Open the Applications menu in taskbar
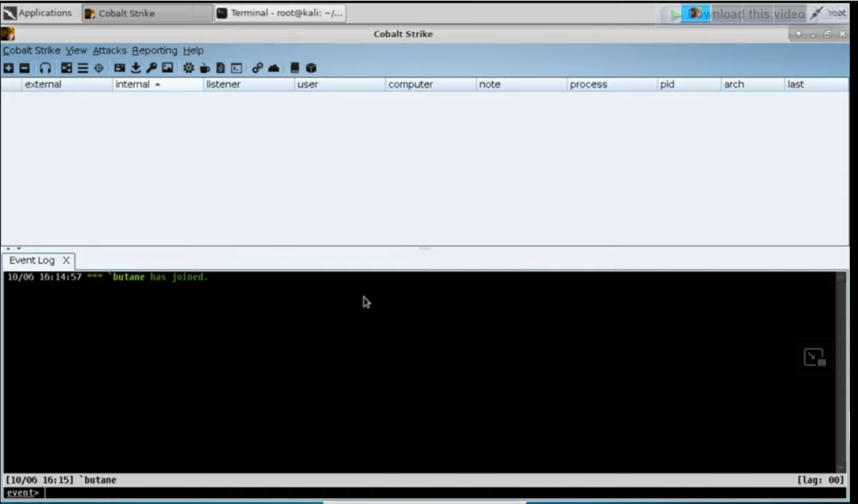 click(38, 13)
